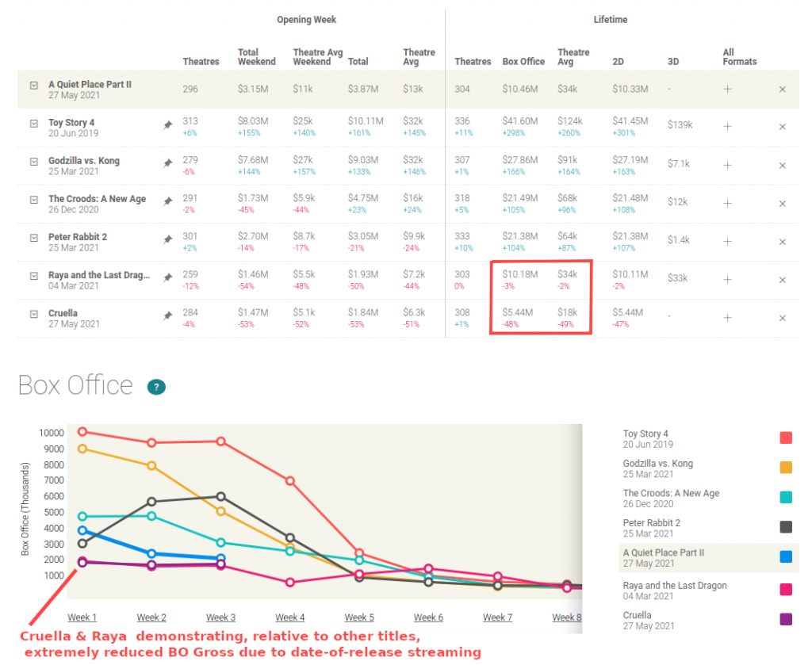812x665 pixels.
Task: Open the dropdown box beside Cruella
Action: (33, 314)
